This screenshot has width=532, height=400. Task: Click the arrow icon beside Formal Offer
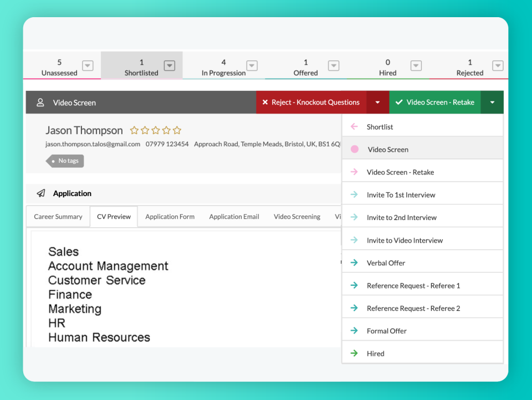[x=354, y=331]
